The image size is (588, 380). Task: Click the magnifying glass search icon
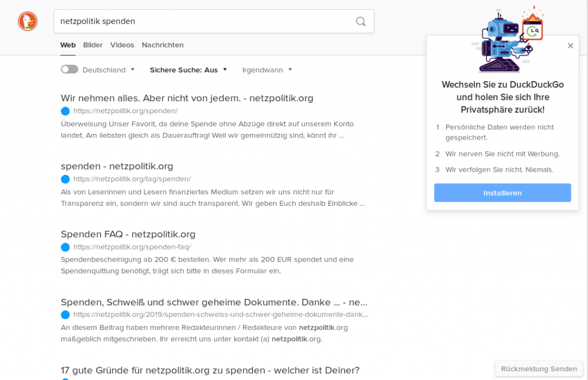point(361,21)
